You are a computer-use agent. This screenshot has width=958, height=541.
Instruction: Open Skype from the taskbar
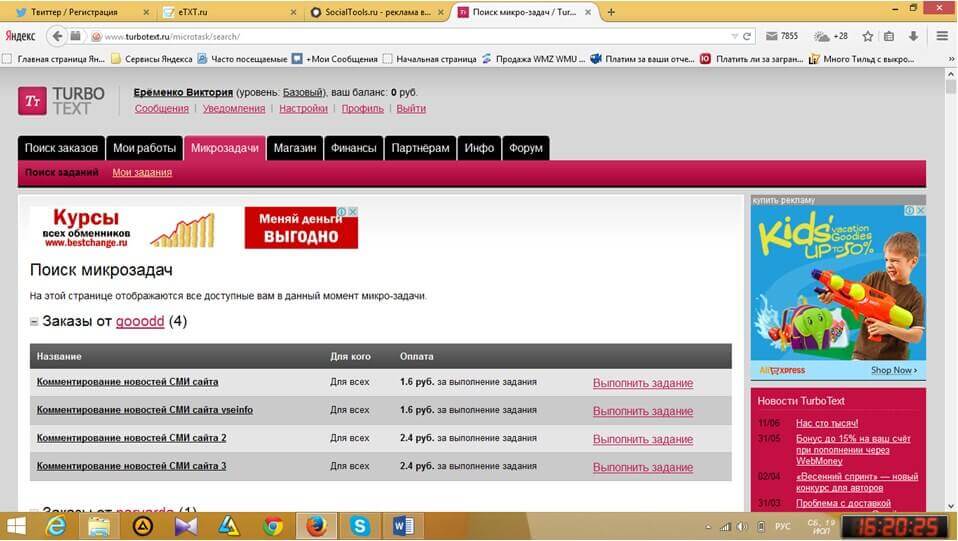tap(360, 526)
